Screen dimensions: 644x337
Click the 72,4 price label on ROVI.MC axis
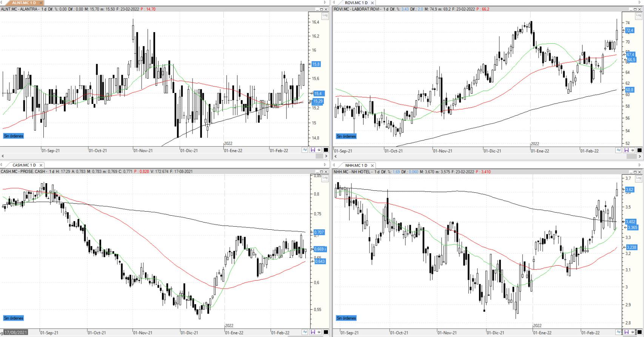pos(630,30)
